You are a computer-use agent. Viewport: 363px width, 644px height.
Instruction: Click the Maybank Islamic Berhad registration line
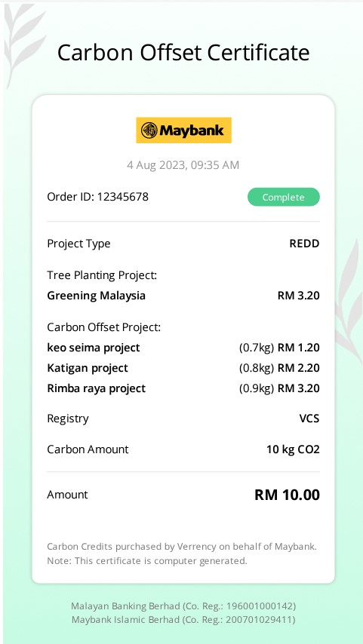click(x=183, y=619)
